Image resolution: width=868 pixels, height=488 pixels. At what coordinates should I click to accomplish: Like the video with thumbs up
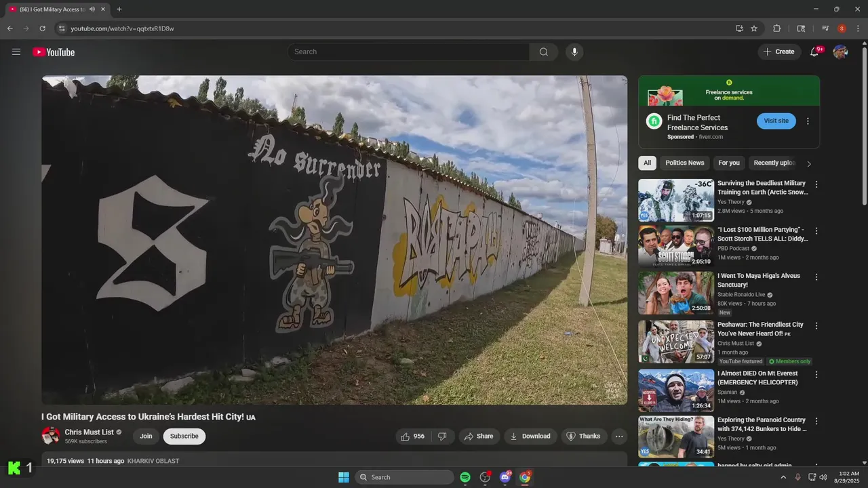[413, 436]
